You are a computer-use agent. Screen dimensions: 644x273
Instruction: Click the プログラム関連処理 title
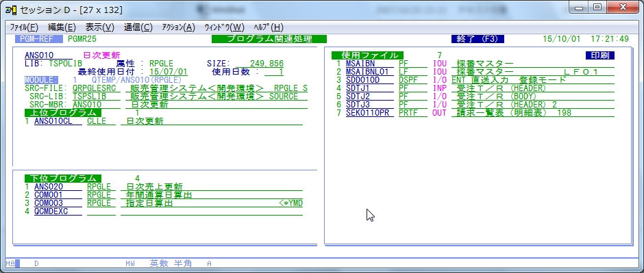click(269, 39)
